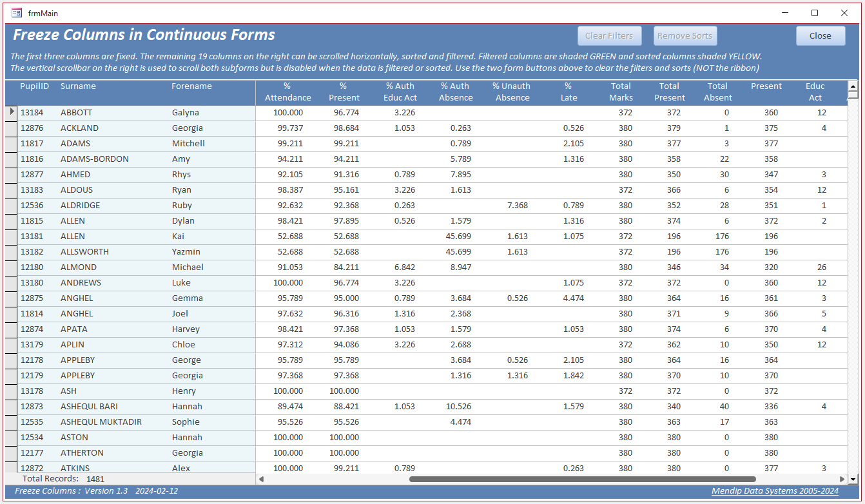Viewport: 865px width, 504px height.
Task: Select the % Auth Educ Act column header
Action: click(x=400, y=92)
